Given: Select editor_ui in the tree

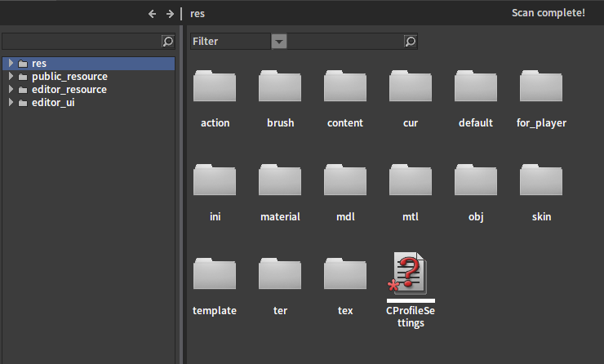Looking at the screenshot, I should click(53, 103).
